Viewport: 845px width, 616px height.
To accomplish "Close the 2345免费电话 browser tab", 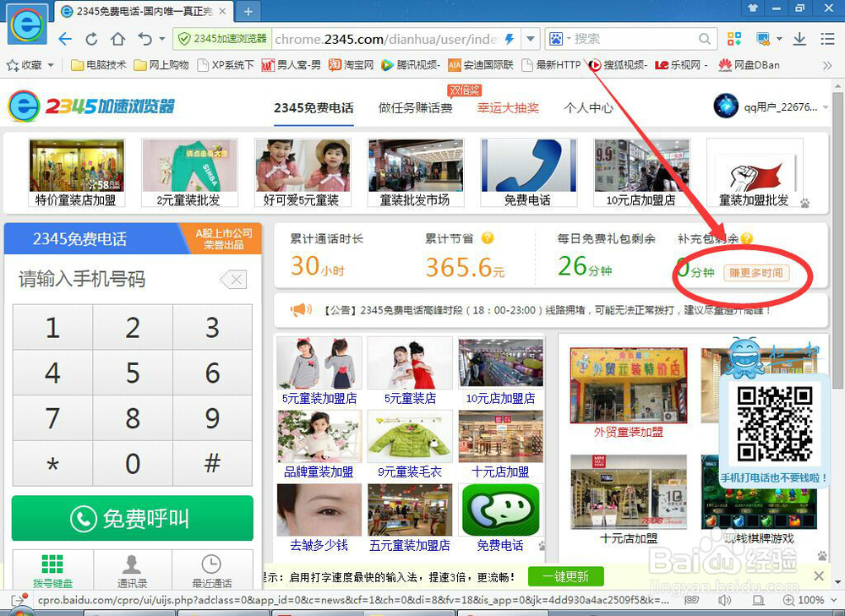I will coord(223,11).
